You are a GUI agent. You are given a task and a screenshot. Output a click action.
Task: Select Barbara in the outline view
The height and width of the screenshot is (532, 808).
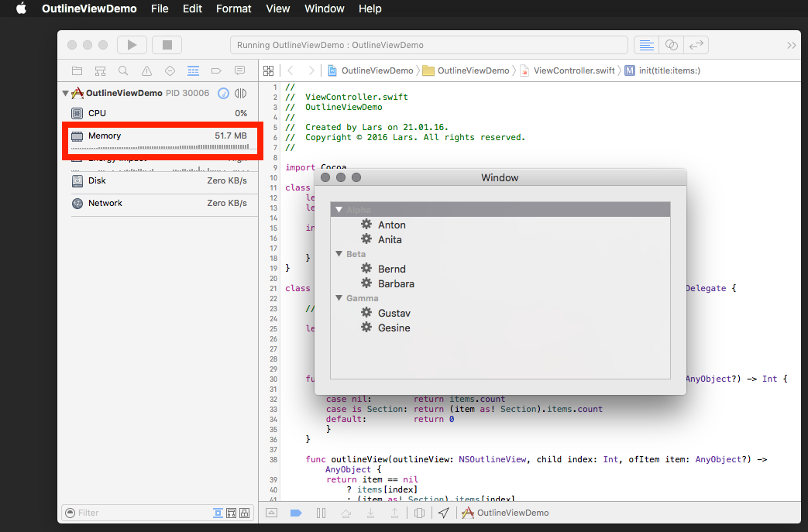(396, 284)
